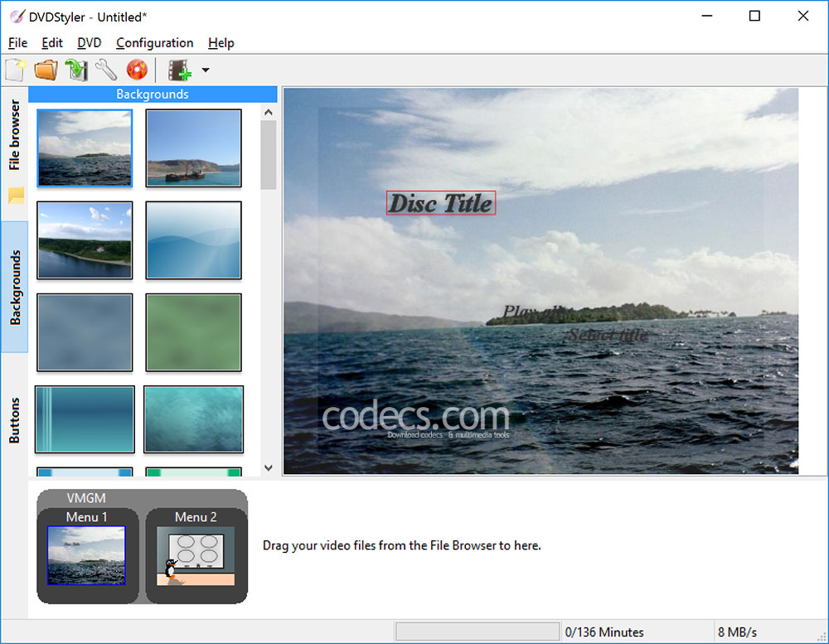Open a project with the folder icon
This screenshot has width=829, height=644.
point(46,70)
